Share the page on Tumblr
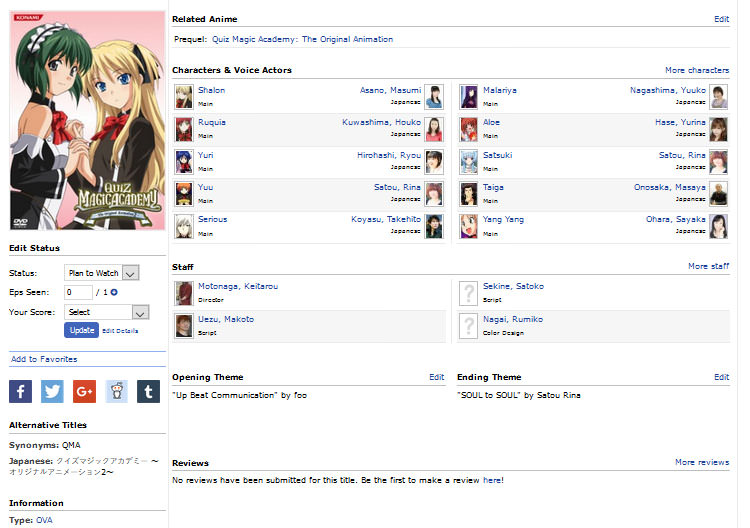The image size is (750, 528). pyautogui.click(x=148, y=391)
